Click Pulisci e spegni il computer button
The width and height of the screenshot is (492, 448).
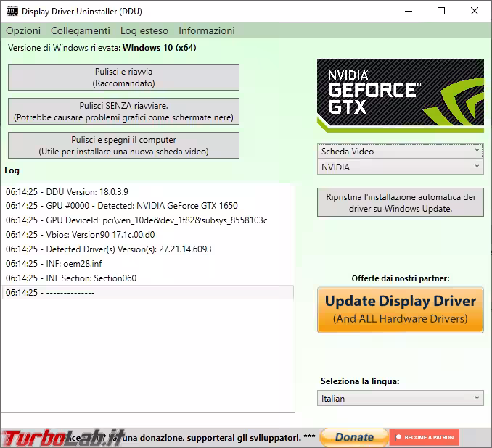pyautogui.click(x=123, y=146)
